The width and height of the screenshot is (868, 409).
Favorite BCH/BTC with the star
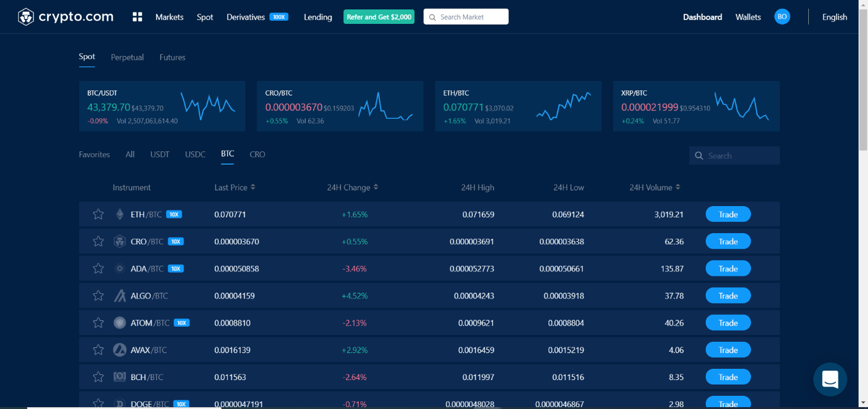coord(98,377)
